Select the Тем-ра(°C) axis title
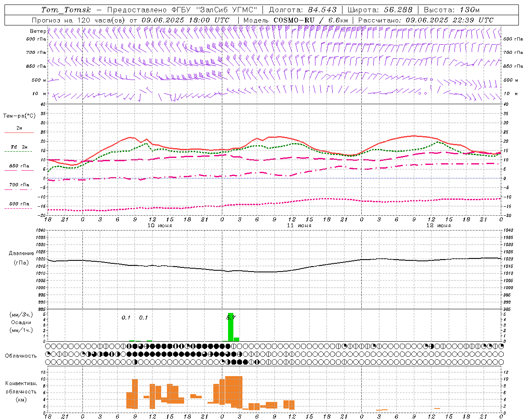The width and height of the screenshot is (525, 420). coord(19,116)
